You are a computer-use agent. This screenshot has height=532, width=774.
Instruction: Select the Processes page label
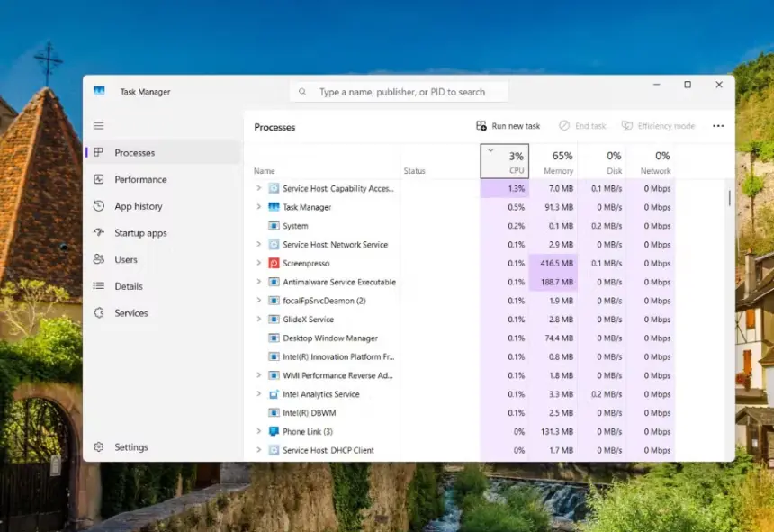click(x=135, y=152)
